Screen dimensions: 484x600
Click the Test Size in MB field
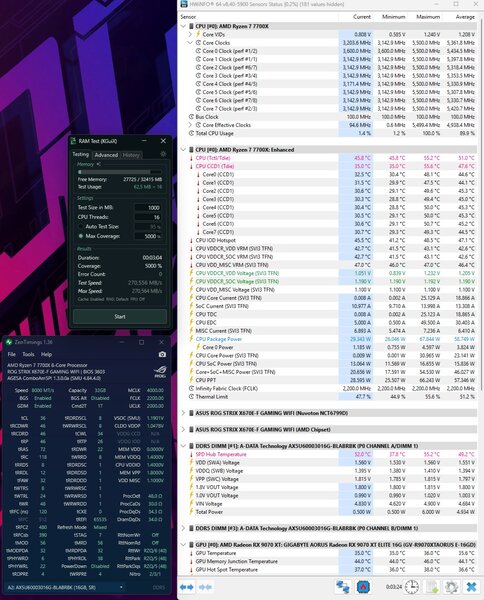[148, 208]
